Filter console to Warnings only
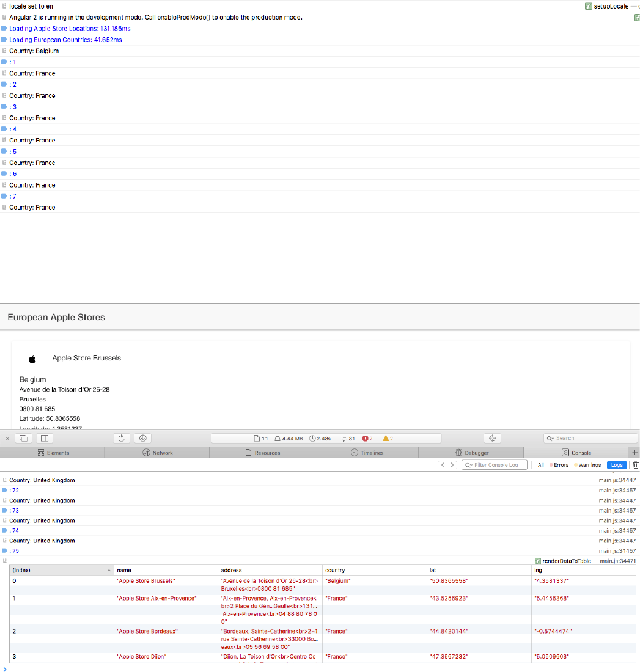The height and width of the screenshot is (672, 640). (x=587, y=465)
